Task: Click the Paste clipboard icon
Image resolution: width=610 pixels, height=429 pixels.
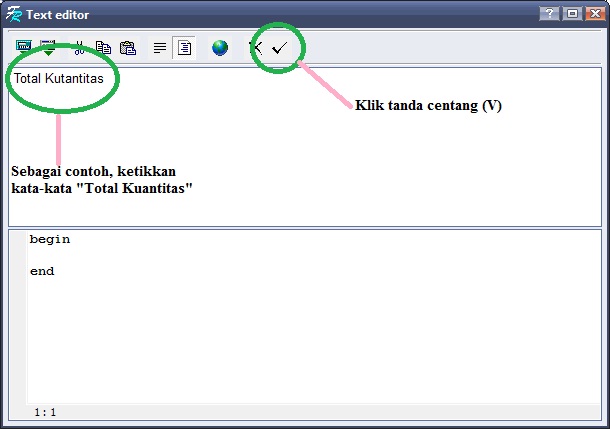Action: [128, 48]
